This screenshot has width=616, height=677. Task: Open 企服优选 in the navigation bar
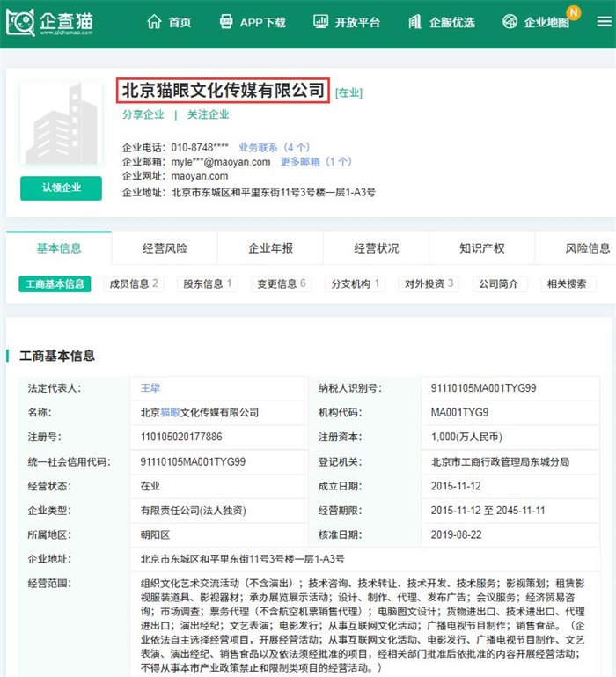pyautogui.click(x=452, y=22)
